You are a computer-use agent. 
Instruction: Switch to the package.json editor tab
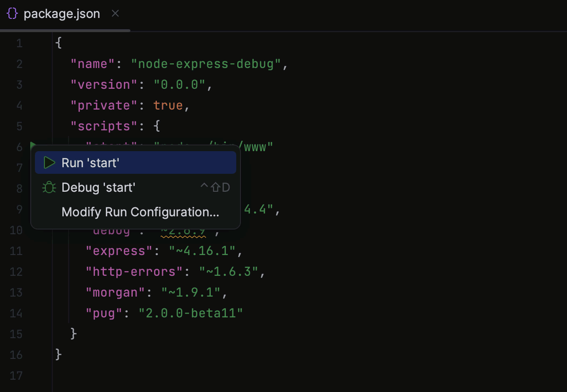[x=61, y=14]
